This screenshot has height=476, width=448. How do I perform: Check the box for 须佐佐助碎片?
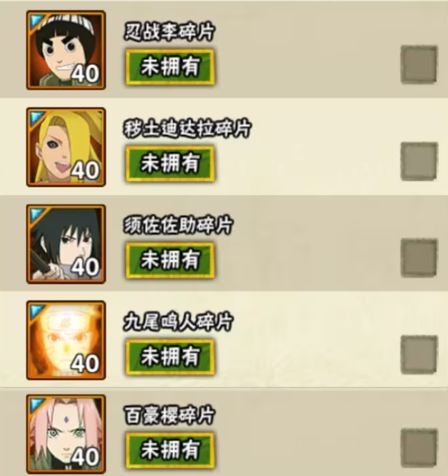(419, 258)
